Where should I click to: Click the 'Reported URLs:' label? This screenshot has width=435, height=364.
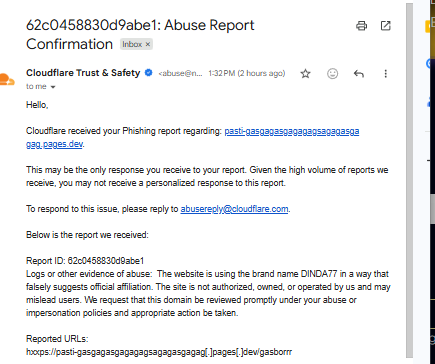click(x=57, y=339)
